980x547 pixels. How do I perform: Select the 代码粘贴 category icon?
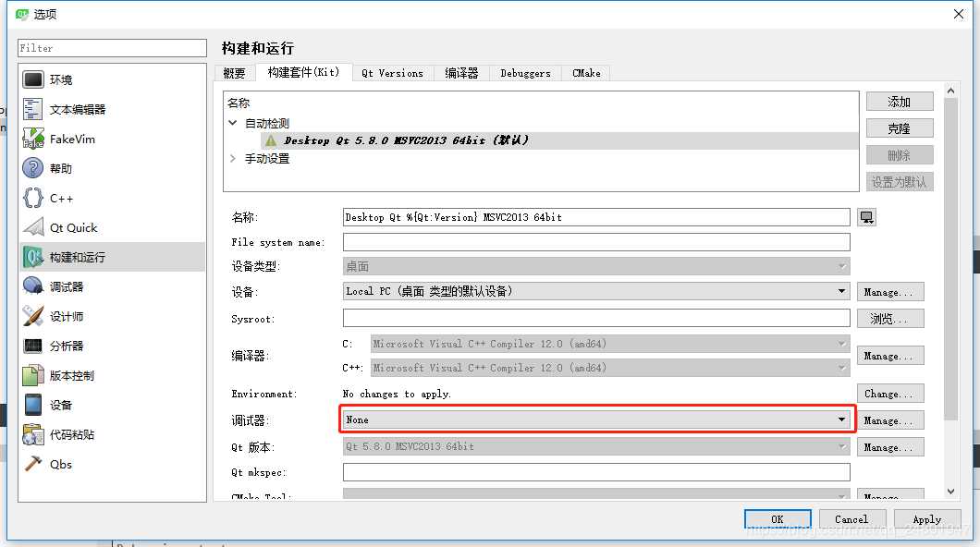[33, 434]
